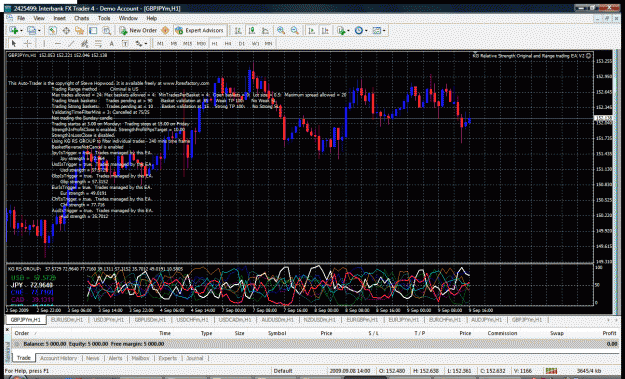Image resolution: width=625 pixels, height=379 pixels.
Task: Select M5 timeframe
Action: click(174, 43)
